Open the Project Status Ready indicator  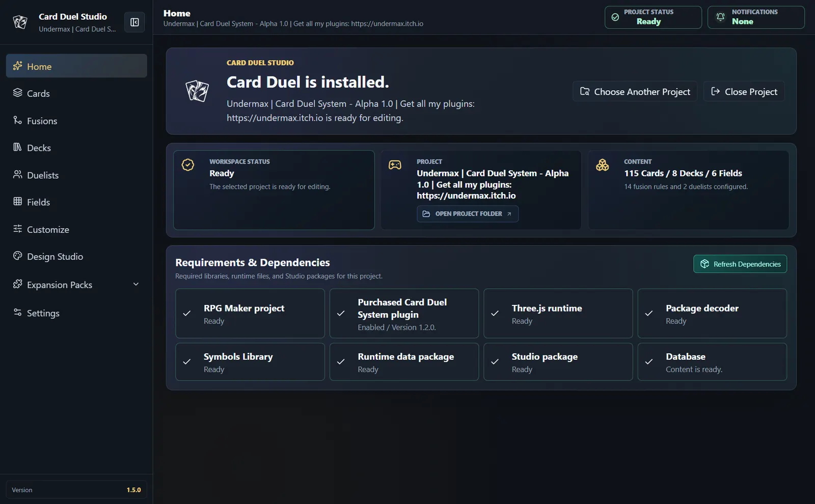tap(653, 17)
